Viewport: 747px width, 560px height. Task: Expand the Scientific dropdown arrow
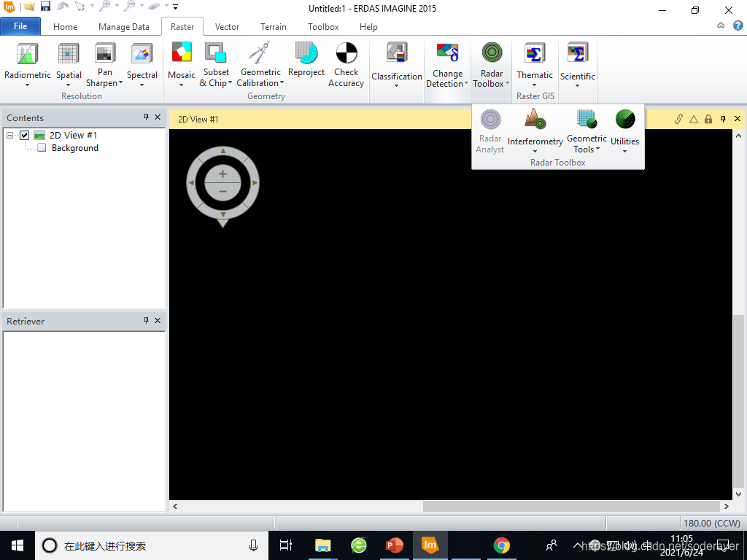point(578,86)
